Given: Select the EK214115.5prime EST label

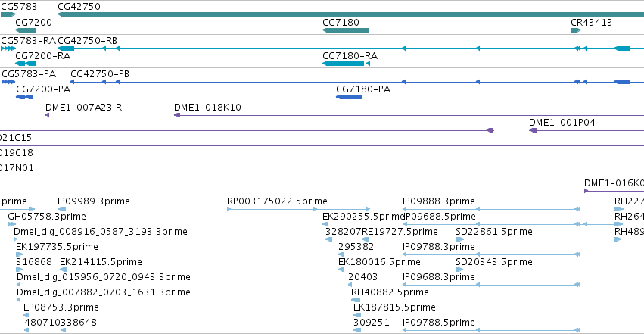Looking at the screenshot, I should (101, 262).
